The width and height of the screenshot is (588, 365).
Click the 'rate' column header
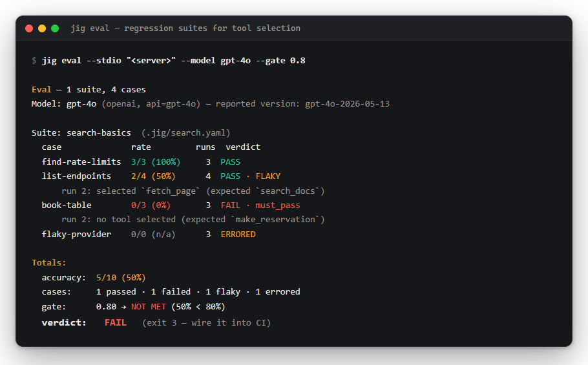point(141,147)
